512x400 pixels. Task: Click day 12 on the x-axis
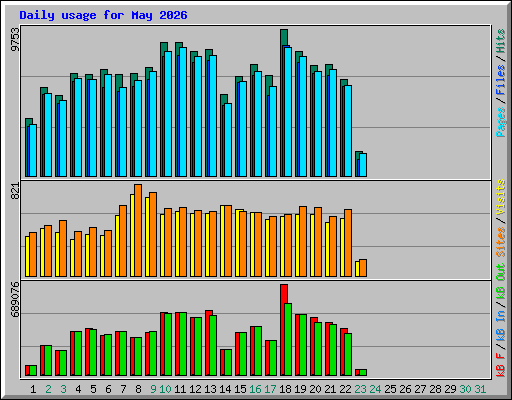click(x=195, y=389)
